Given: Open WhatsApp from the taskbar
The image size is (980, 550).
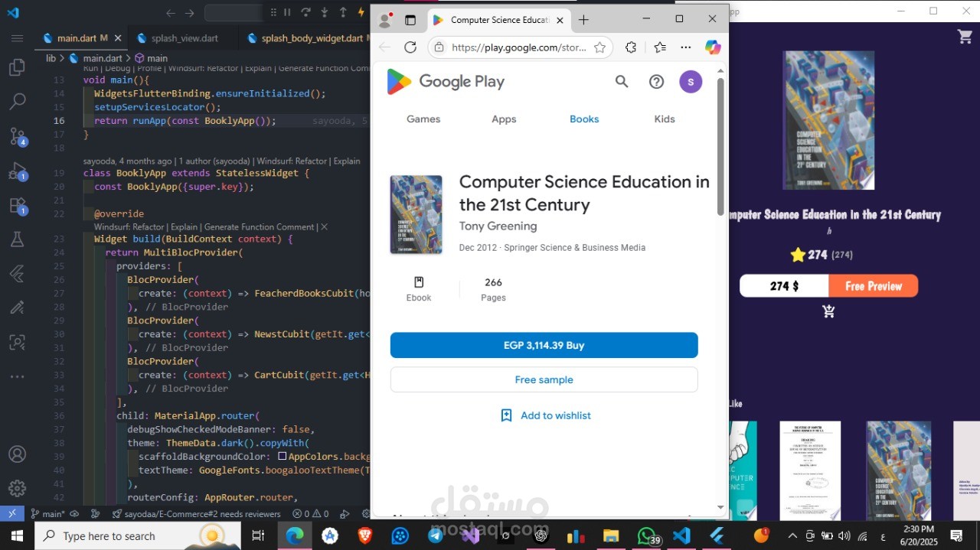Looking at the screenshot, I should (x=648, y=535).
